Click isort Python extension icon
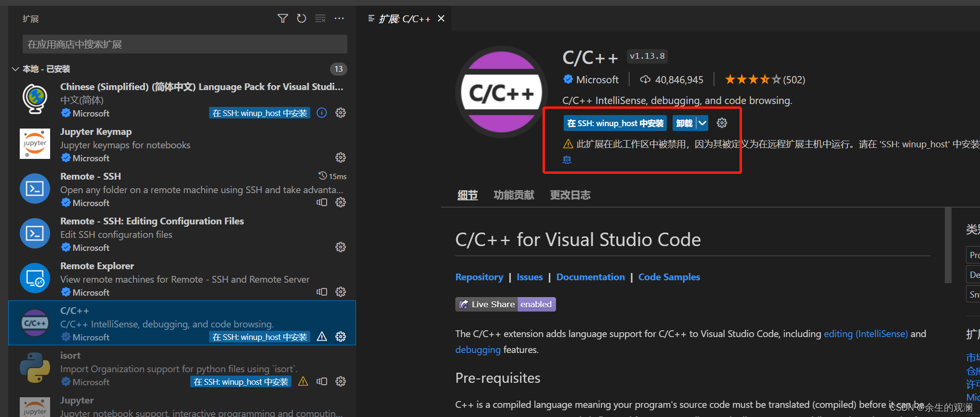The height and width of the screenshot is (417, 980). [x=35, y=367]
